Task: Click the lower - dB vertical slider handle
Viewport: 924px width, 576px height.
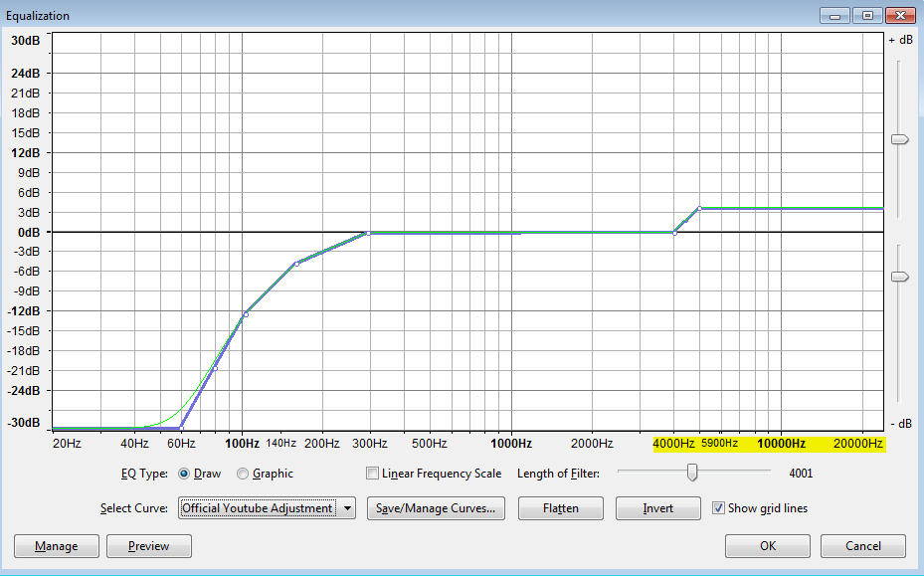Action: (900, 277)
